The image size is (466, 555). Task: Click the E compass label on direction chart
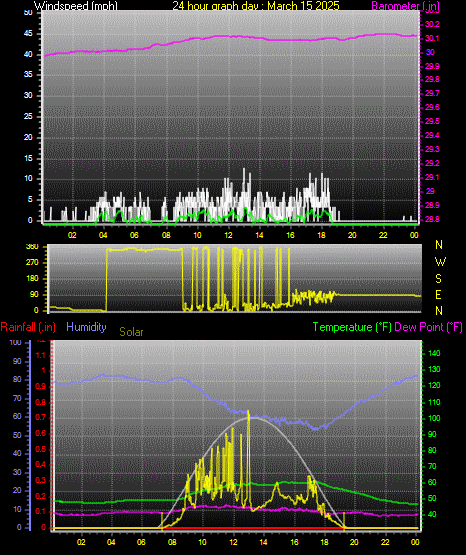[438, 294]
